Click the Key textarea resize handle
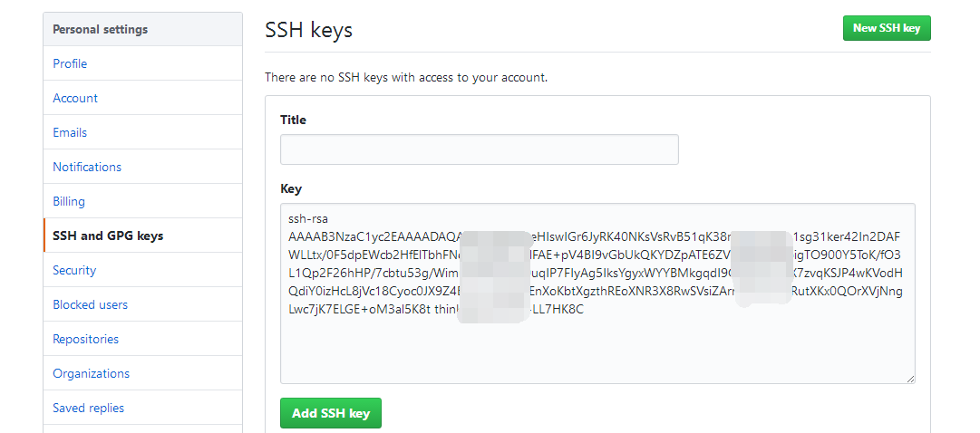This screenshot has width=980, height=433. coord(910,378)
